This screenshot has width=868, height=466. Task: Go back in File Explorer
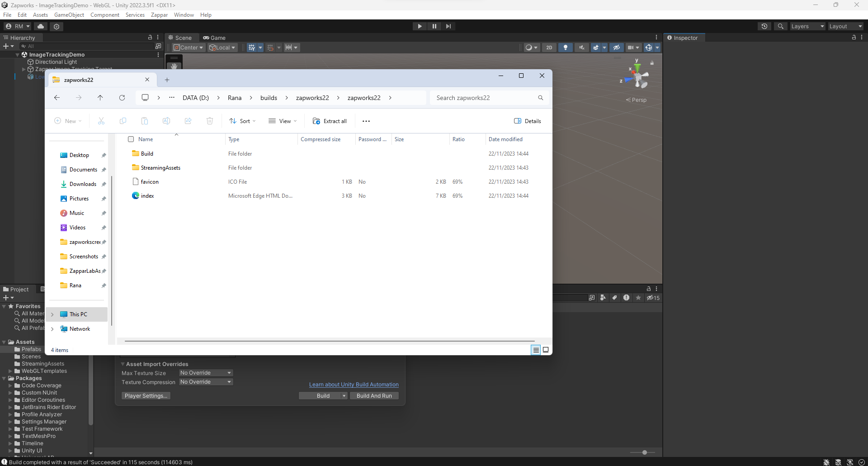57,98
